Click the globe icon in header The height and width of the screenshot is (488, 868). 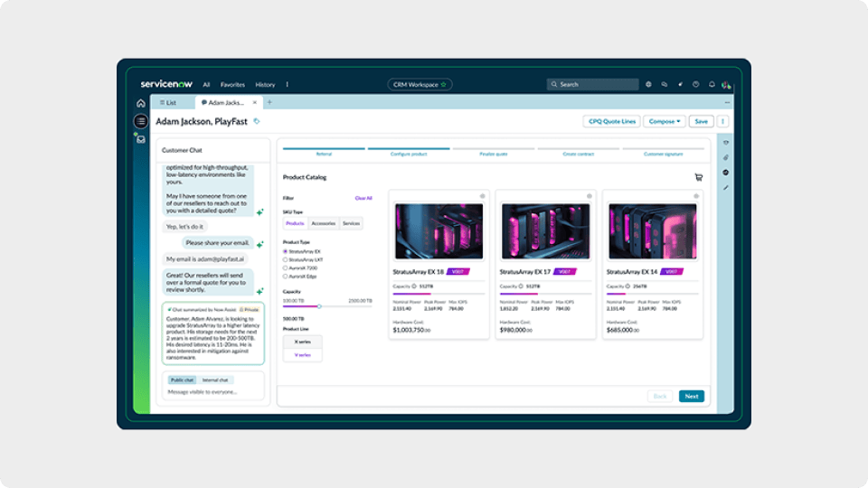coord(647,84)
